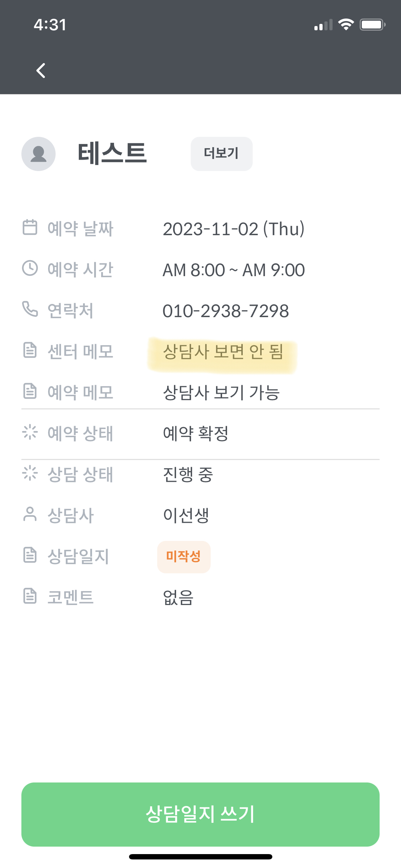Open the 진행 중 counseling status value
This screenshot has height=868, width=401.
click(188, 474)
